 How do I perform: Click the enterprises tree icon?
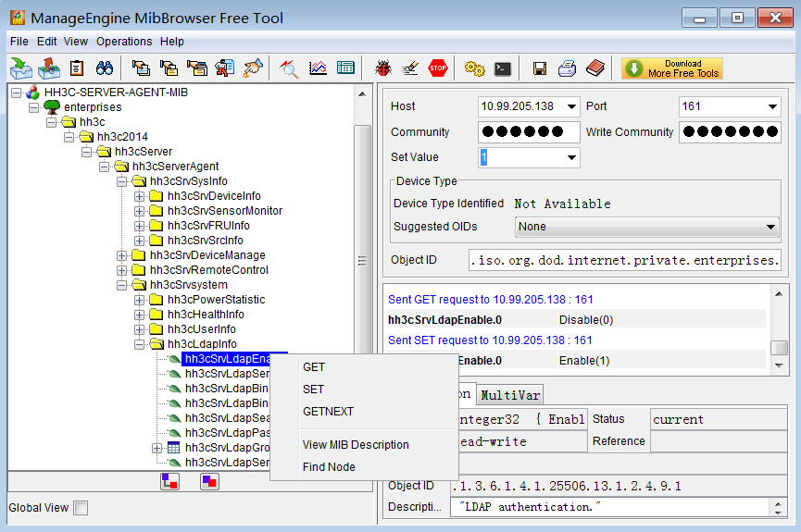pyautogui.click(x=52, y=107)
